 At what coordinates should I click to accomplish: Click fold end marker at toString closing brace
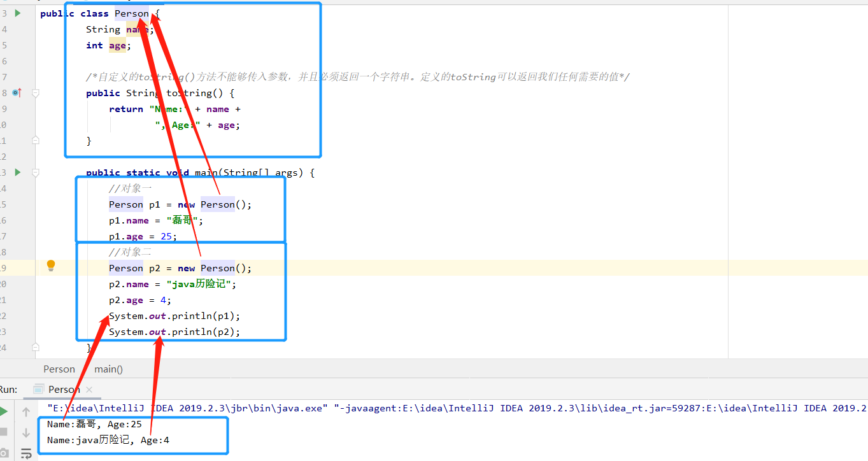[x=36, y=140]
